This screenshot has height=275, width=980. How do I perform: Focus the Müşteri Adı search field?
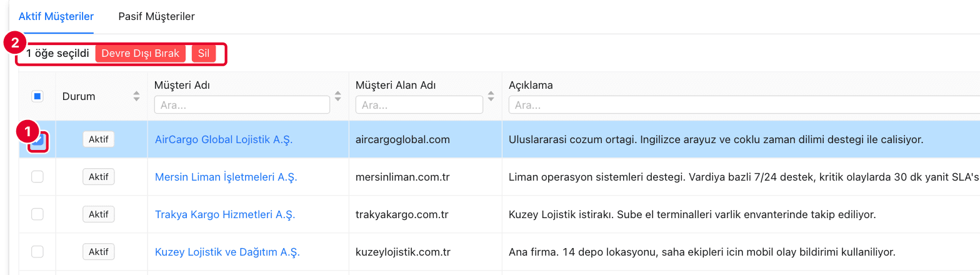point(242,105)
